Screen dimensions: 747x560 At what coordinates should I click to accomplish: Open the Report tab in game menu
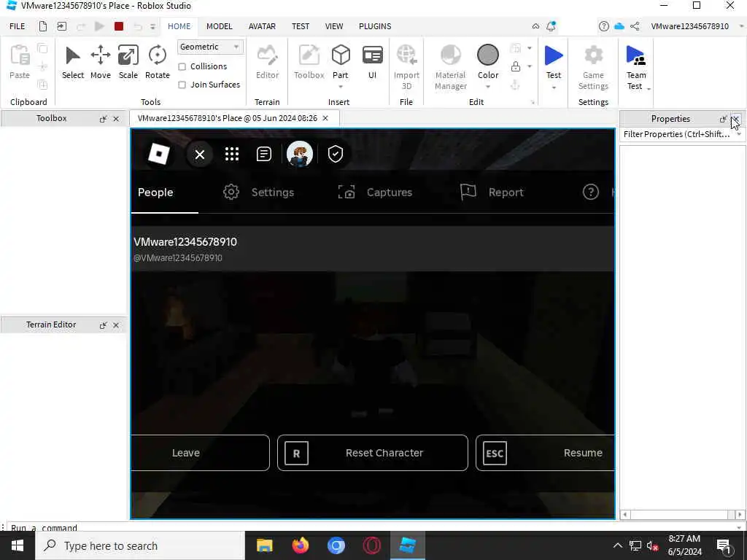pos(492,192)
